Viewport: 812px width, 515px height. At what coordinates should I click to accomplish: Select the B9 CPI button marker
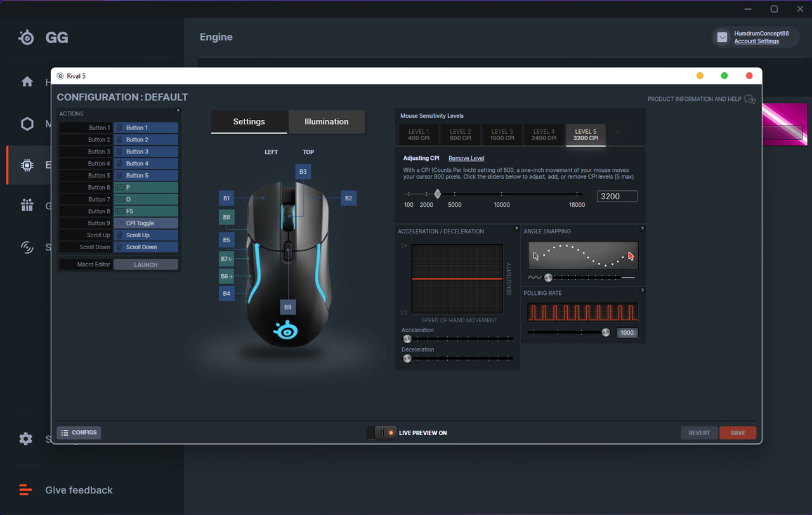pos(288,307)
